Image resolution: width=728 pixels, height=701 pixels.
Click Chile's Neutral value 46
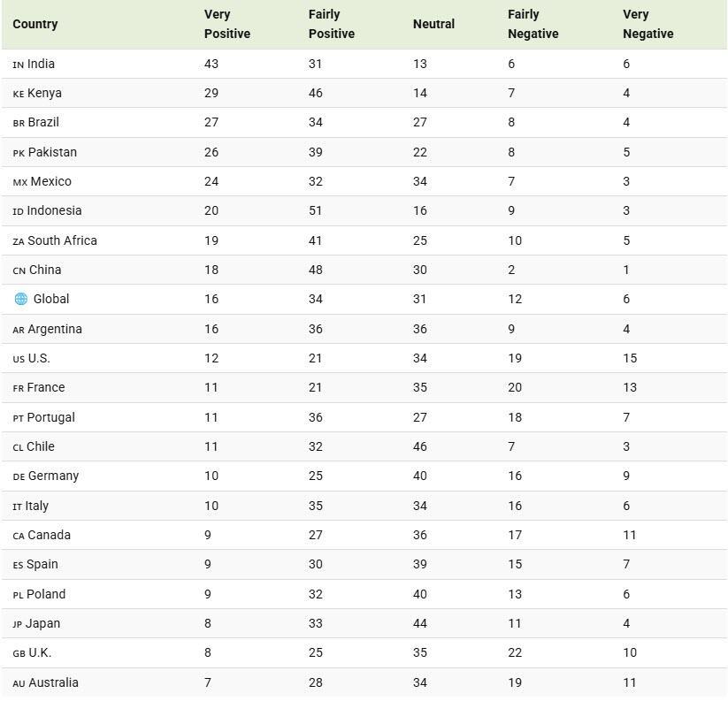point(420,446)
